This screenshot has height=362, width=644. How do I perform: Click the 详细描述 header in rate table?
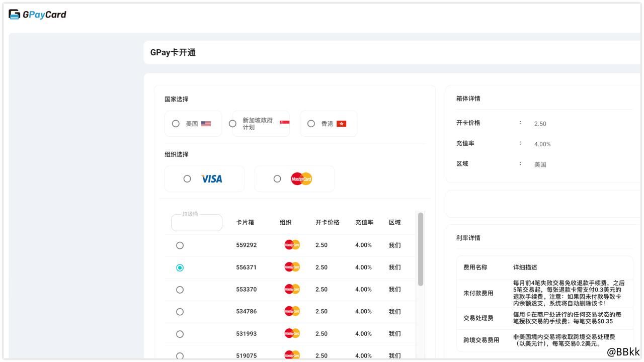[525, 267]
